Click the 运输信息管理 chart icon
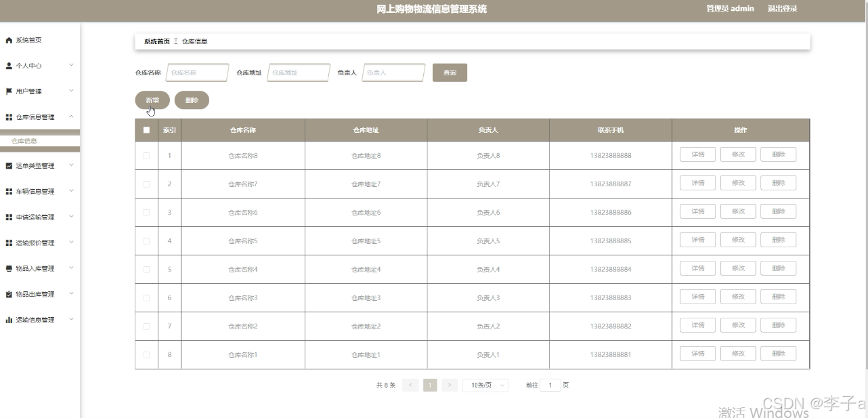868x418 pixels. (x=8, y=320)
